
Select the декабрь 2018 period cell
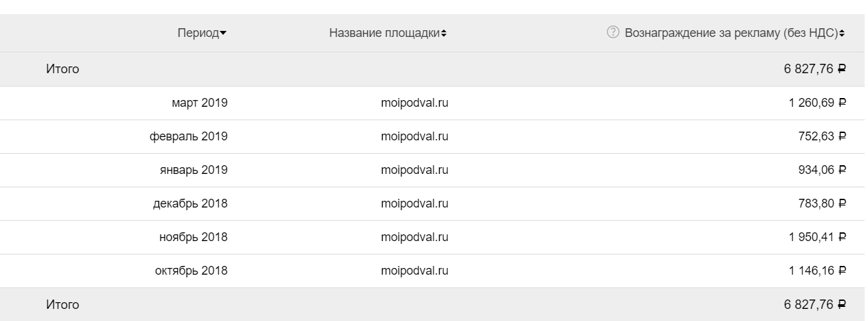tap(190, 204)
